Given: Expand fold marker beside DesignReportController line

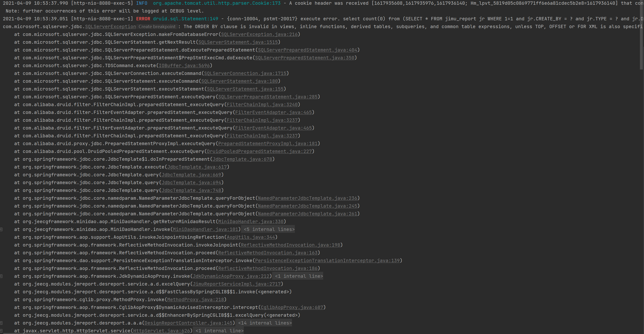Looking at the screenshot, I should [1, 323].
